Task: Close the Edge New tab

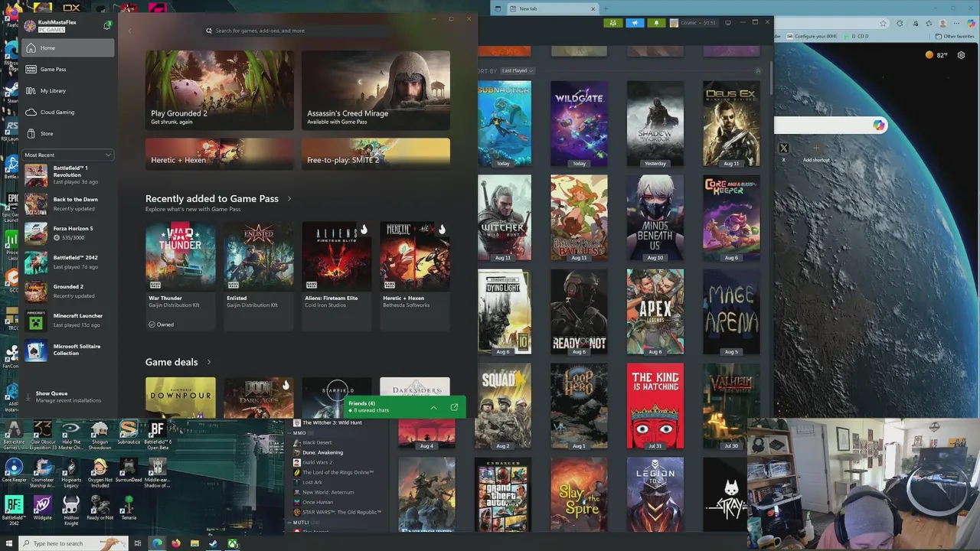Action: pos(593,8)
